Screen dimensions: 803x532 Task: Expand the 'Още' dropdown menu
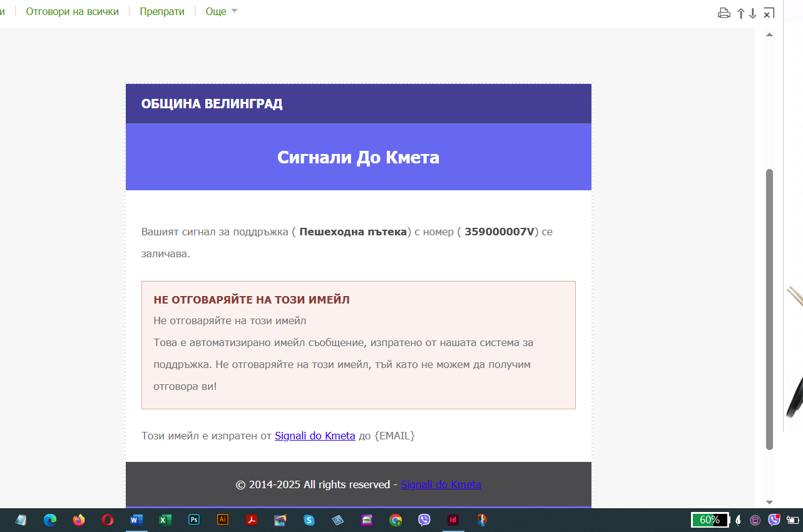click(222, 11)
